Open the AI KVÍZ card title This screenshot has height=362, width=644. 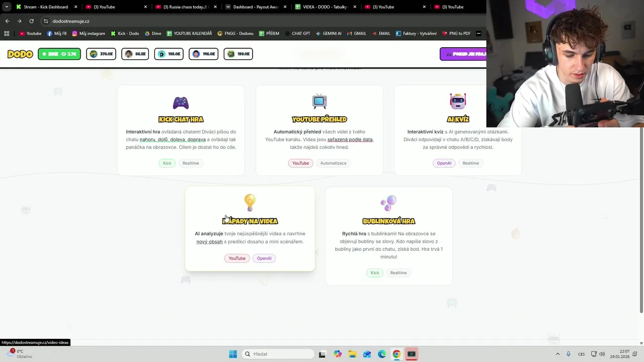point(458,119)
